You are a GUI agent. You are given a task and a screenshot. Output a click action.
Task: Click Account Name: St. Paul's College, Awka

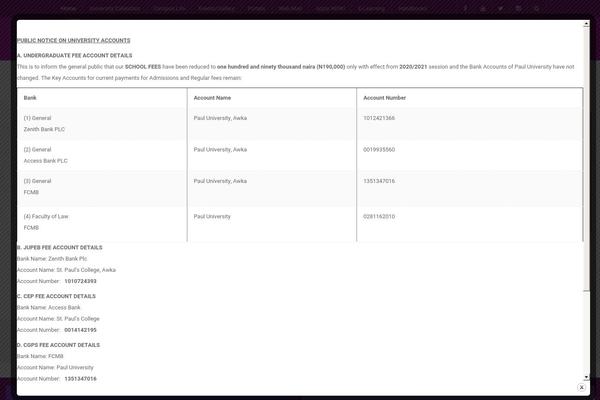coord(66,270)
